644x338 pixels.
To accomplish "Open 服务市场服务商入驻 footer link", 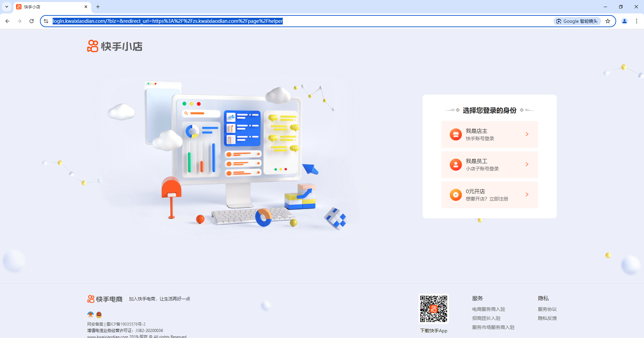I will (493, 327).
